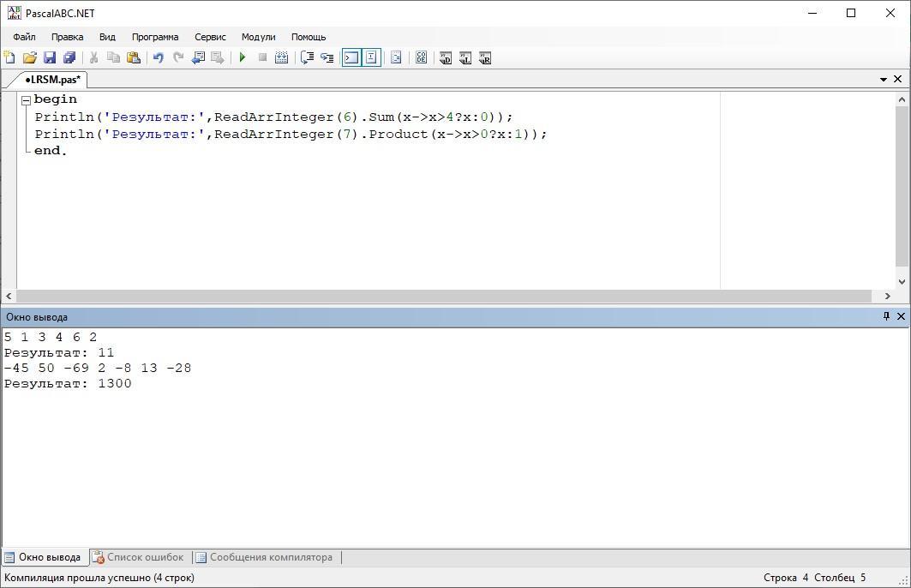Save the current file
The height and width of the screenshot is (588, 911).
pos(50,57)
